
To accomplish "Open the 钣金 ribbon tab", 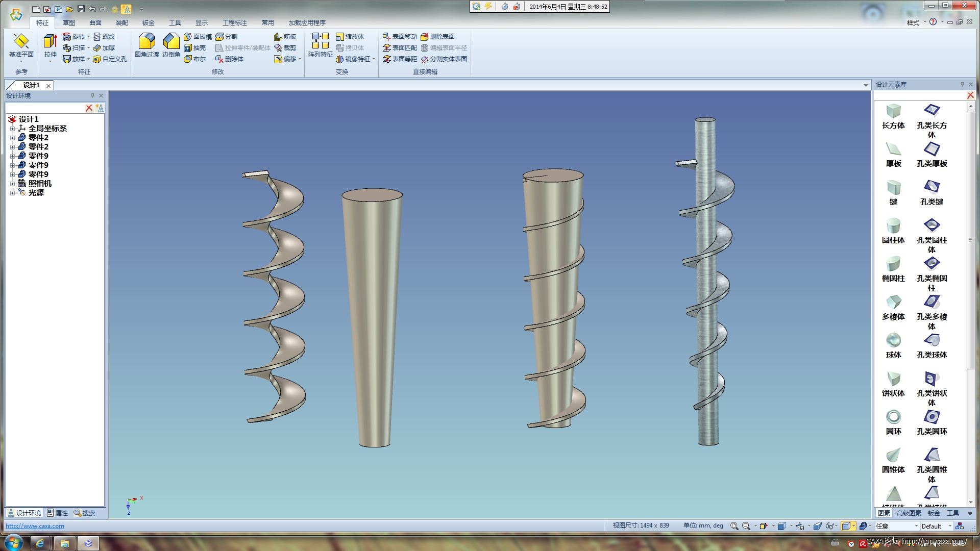I will point(149,23).
